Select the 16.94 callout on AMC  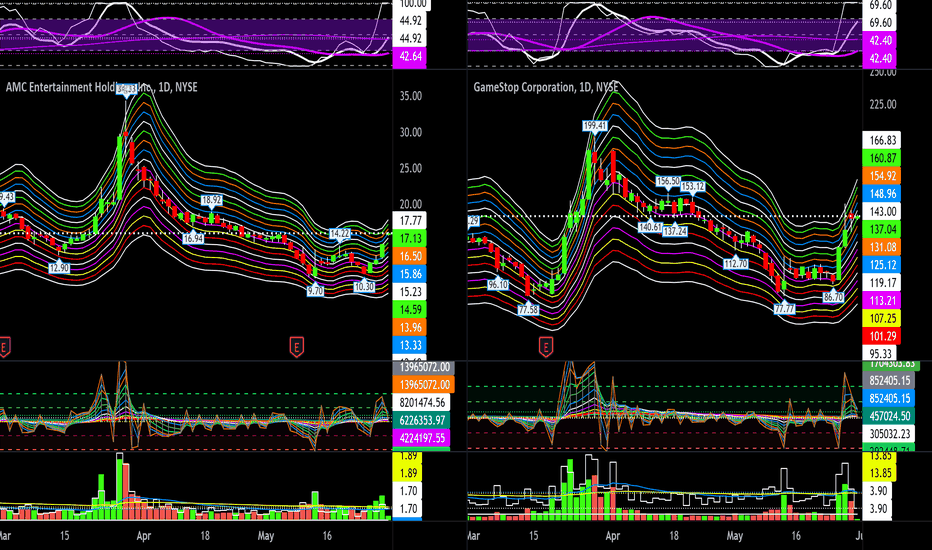tap(193, 238)
